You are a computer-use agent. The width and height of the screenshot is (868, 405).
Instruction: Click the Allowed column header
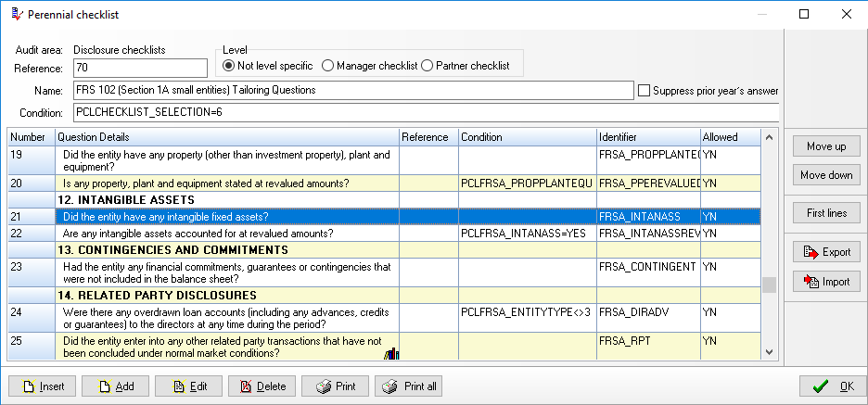click(x=731, y=137)
